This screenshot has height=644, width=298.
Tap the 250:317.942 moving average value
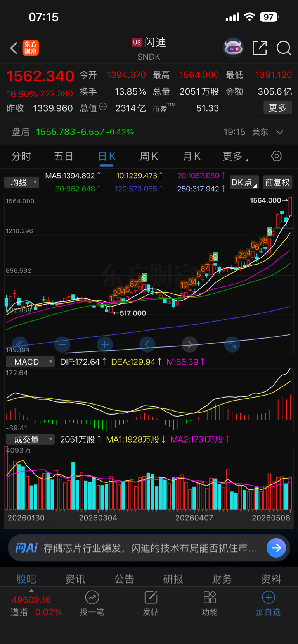pyautogui.click(x=201, y=189)
